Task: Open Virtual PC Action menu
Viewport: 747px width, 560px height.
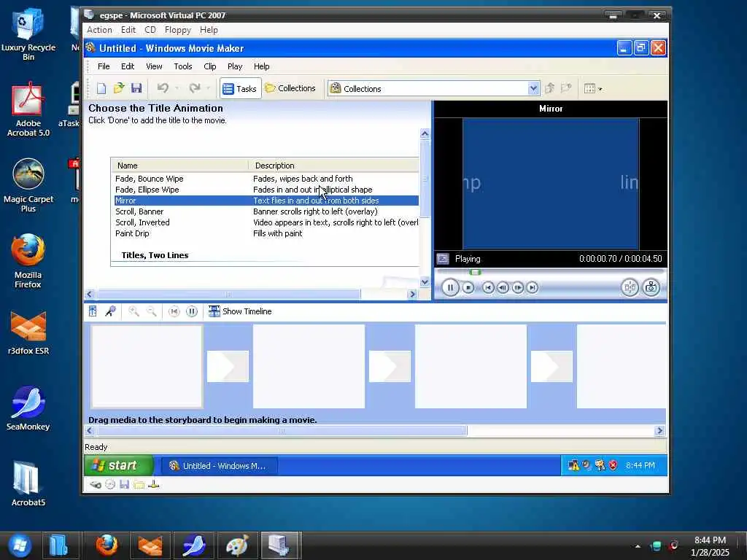Action: coord(99,30)
